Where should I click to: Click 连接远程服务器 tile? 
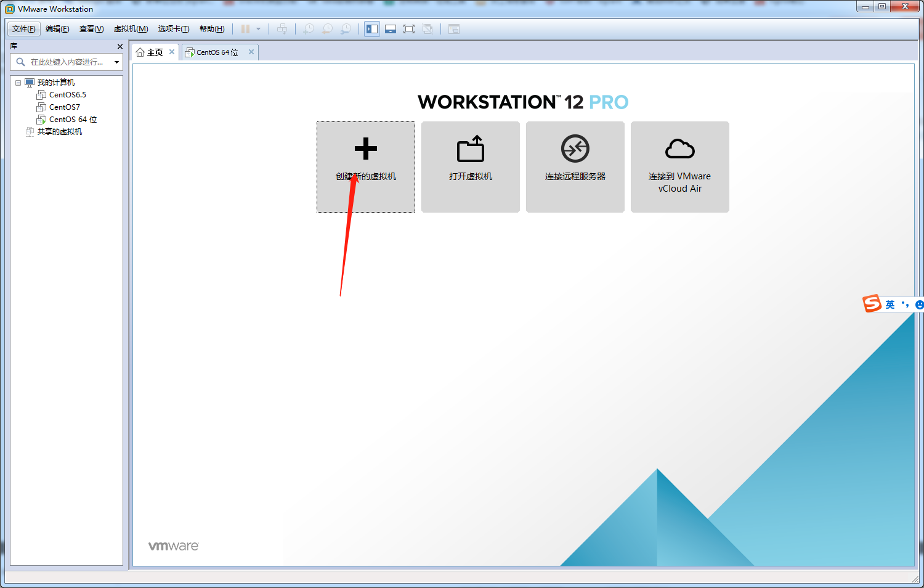click(575, 167)
